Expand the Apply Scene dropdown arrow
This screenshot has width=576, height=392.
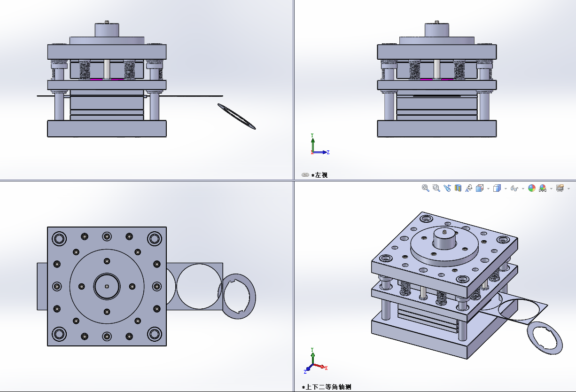551,188
